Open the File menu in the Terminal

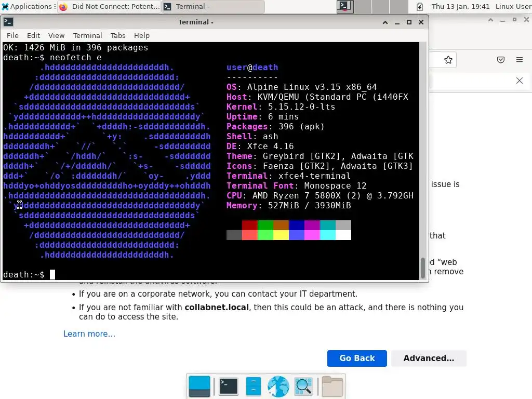(12, 36)
